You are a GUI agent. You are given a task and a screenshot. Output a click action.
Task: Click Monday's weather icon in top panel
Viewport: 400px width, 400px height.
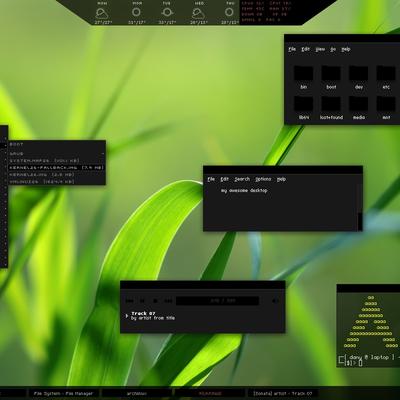(x=136, y=13)
